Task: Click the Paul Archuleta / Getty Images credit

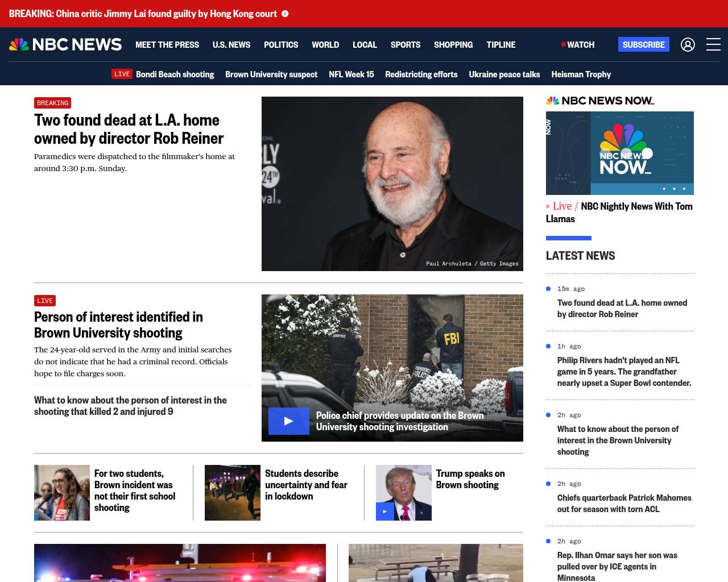Action: pyautogui.click(x=472, y=264)
